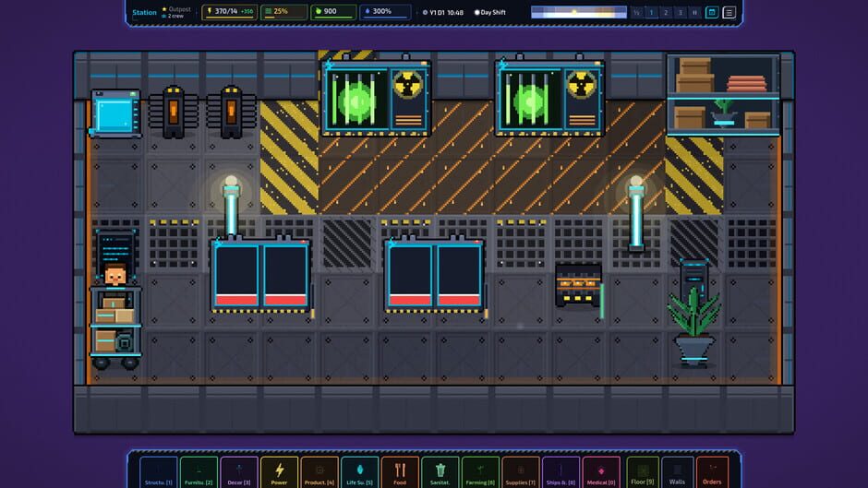The width and height of the screenshot is (868, 488).
Task: Select the first orange power coil
Action: [174, 112]
